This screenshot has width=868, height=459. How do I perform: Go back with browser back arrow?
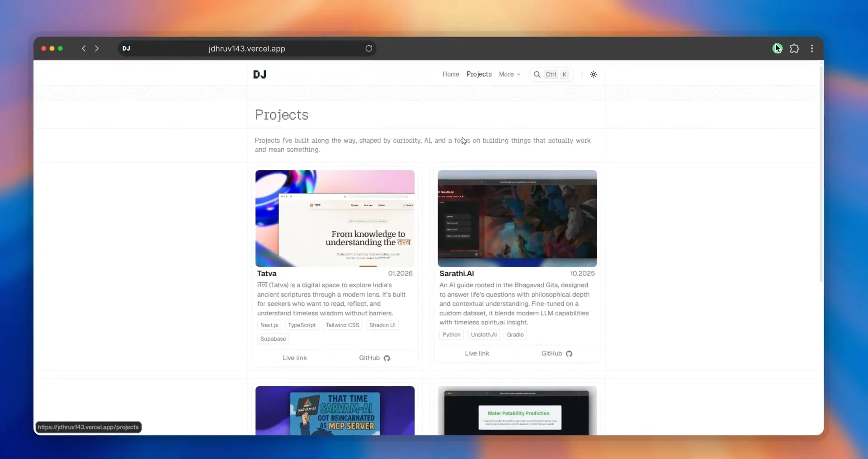pos(84,48)
